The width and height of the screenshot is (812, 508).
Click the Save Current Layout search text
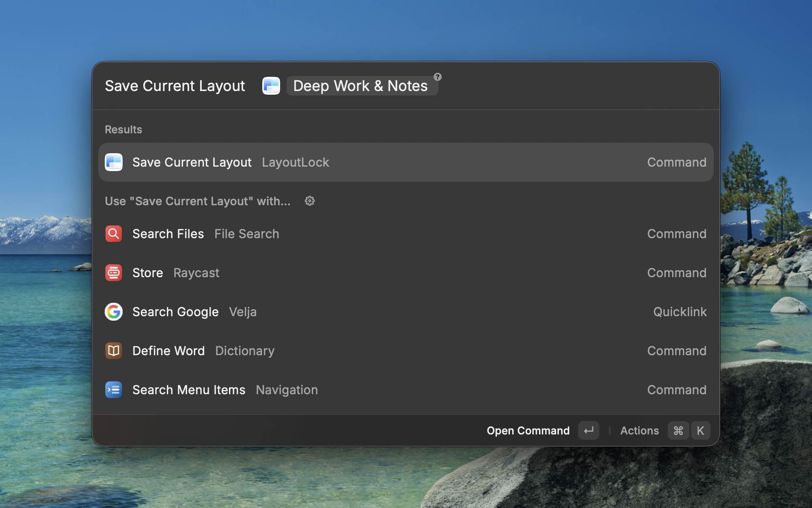175,86
